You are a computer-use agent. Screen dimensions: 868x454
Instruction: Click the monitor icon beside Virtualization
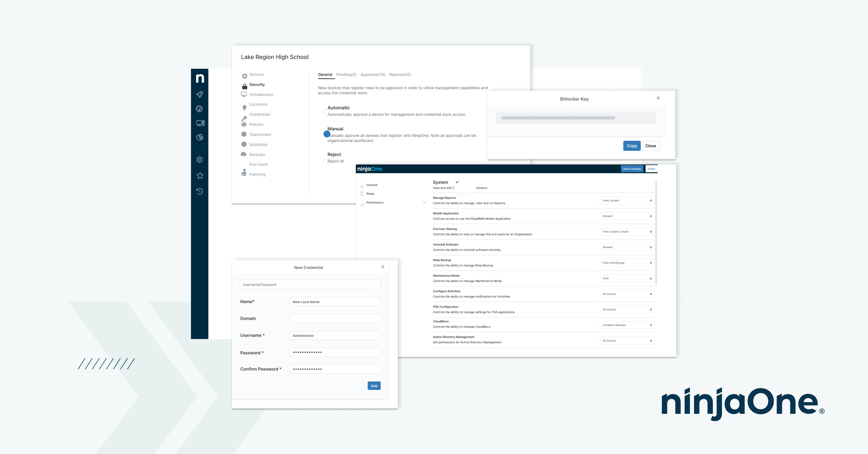click(244, 94)
